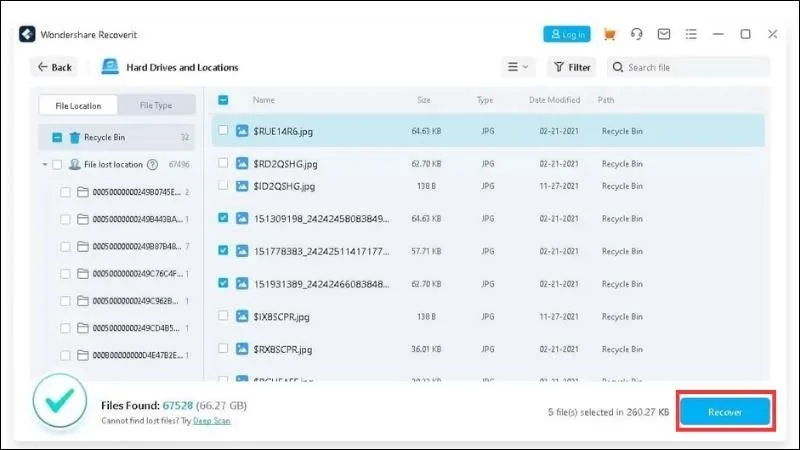The width and height of the screenshot is (800, 450).
Task: Click the Recycle Bin trash icon
Action: pyautogui.click(x=74, y=137)
